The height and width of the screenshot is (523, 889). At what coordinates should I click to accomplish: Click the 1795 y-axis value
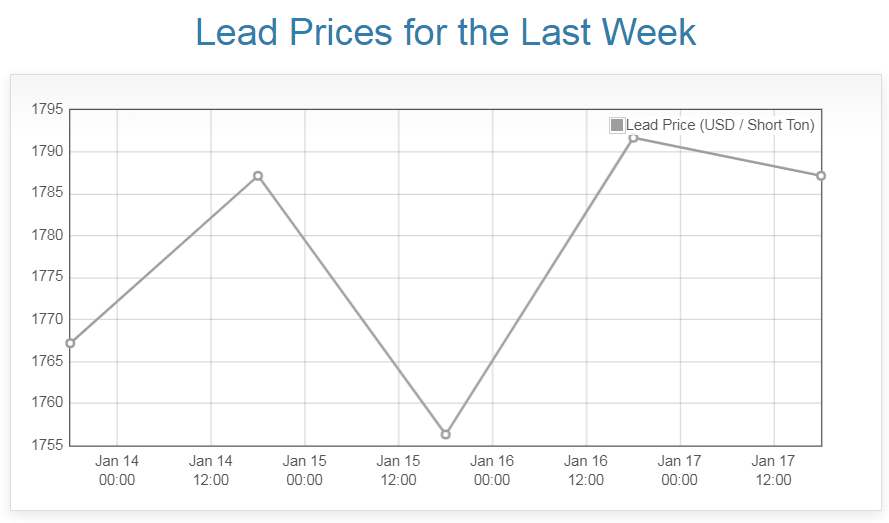[47, 109]
